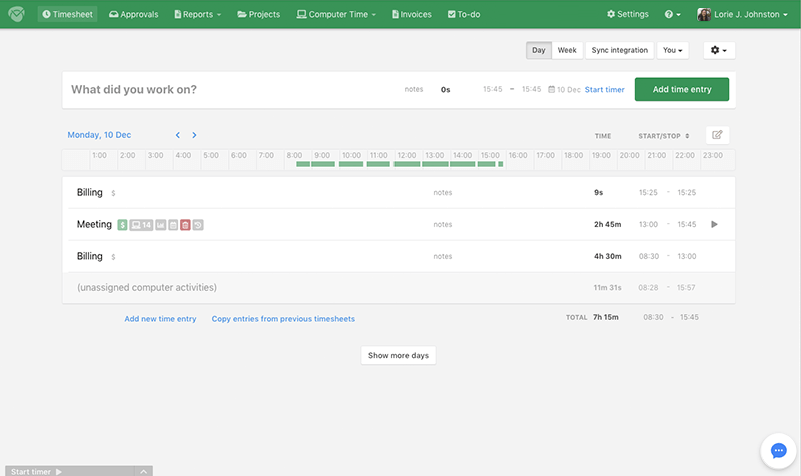
Task: Click the history icon on Meeting entry
Action: (x=198, y=225)
